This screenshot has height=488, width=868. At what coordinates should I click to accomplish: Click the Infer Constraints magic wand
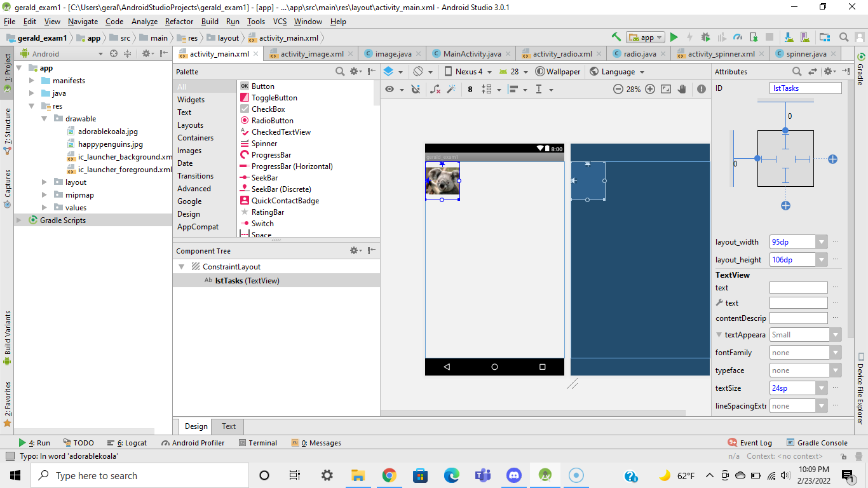tap(452, 89)
